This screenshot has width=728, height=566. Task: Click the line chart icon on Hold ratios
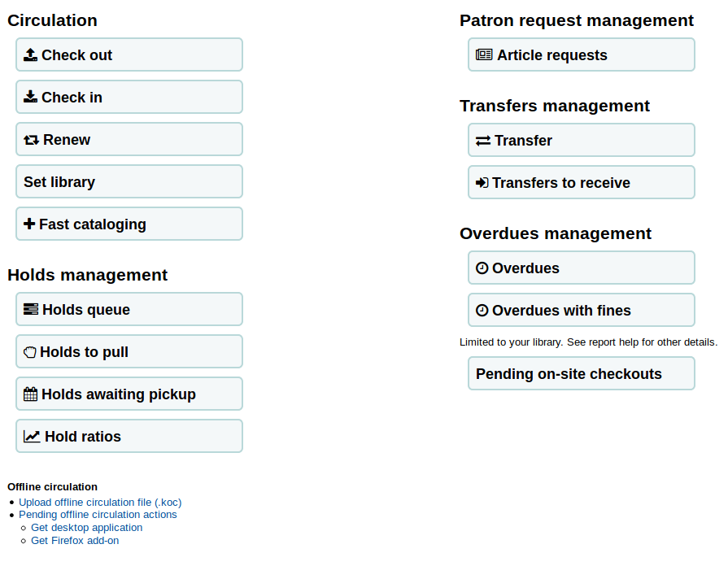click(32, 437)
